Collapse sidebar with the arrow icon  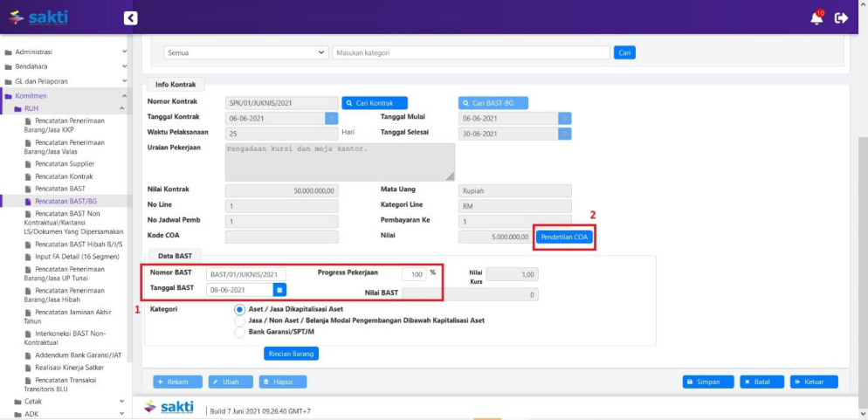point(130,17)
